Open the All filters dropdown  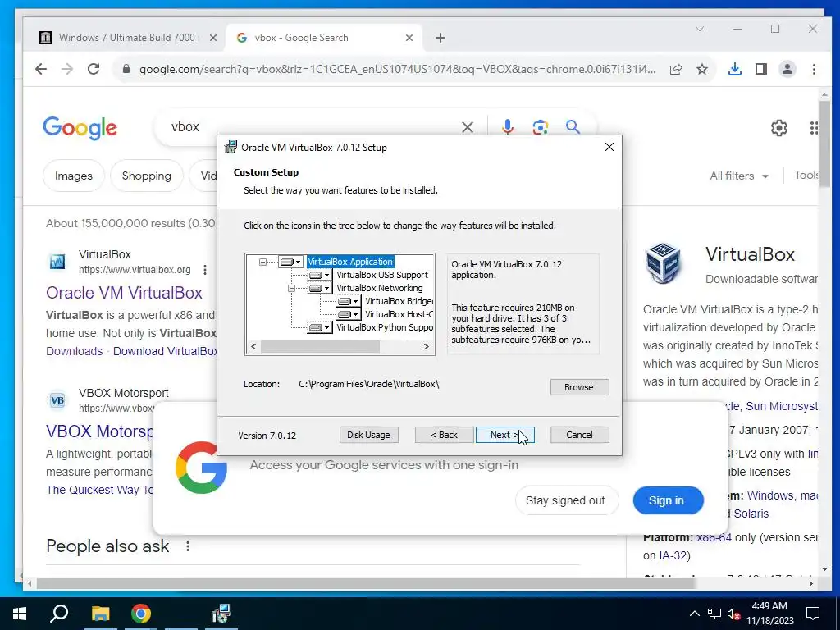(739, 176)
